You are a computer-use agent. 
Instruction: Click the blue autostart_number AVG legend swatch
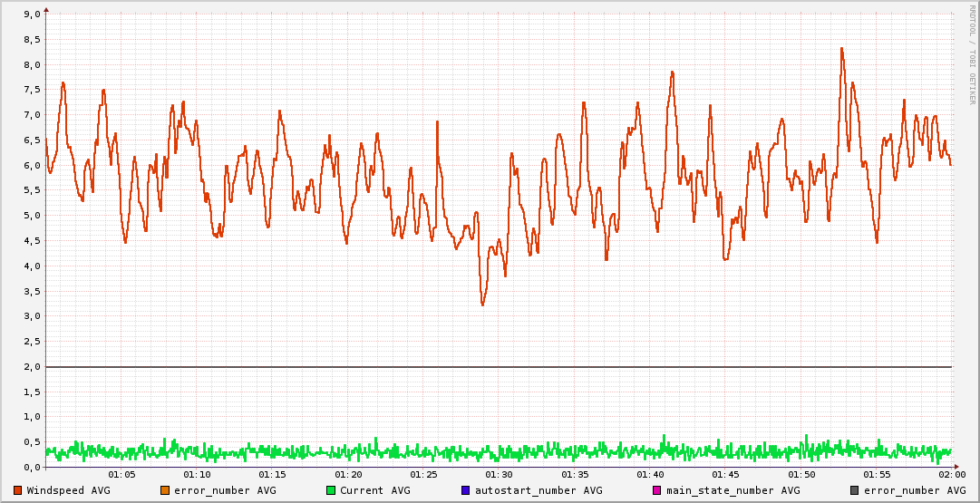point(466,490)
